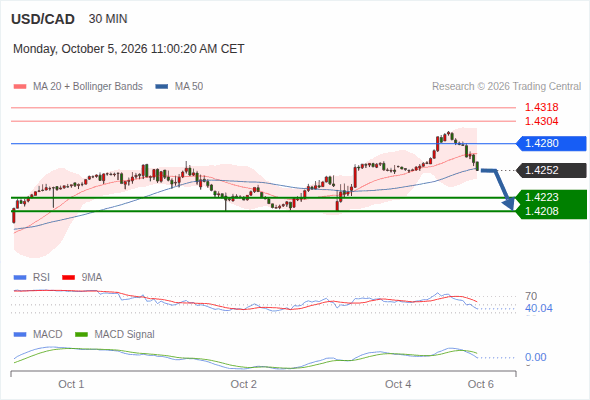Click the Oct 2 date axis marker

(243, 384)
